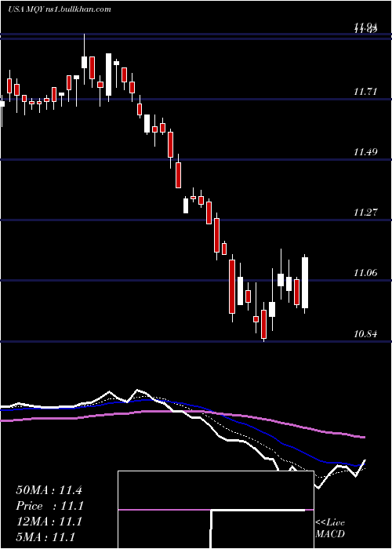392x549 pixels.
Task: Click the '50MA : 11.4' readout
Action: [x=49, y=490]
